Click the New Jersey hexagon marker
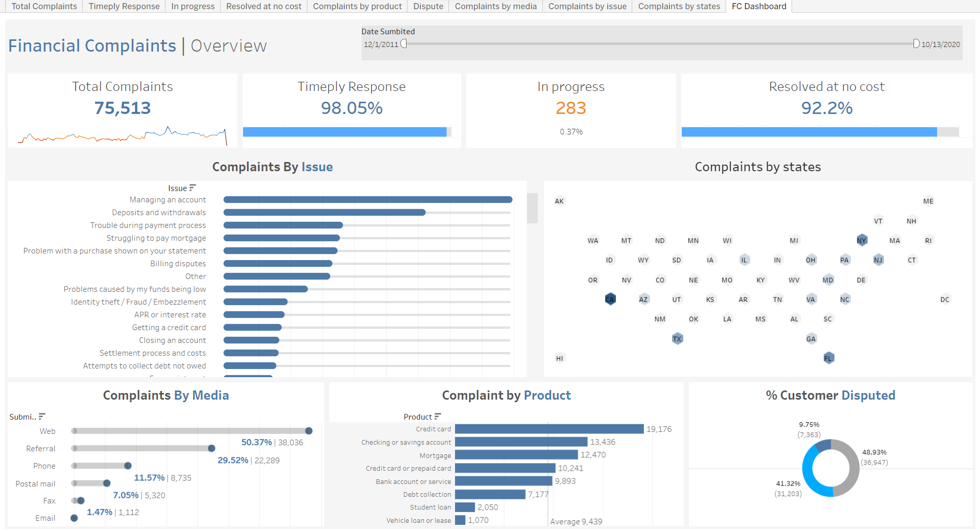The height and width of the screenshot is (531, 980). click(x=878, y=260)
